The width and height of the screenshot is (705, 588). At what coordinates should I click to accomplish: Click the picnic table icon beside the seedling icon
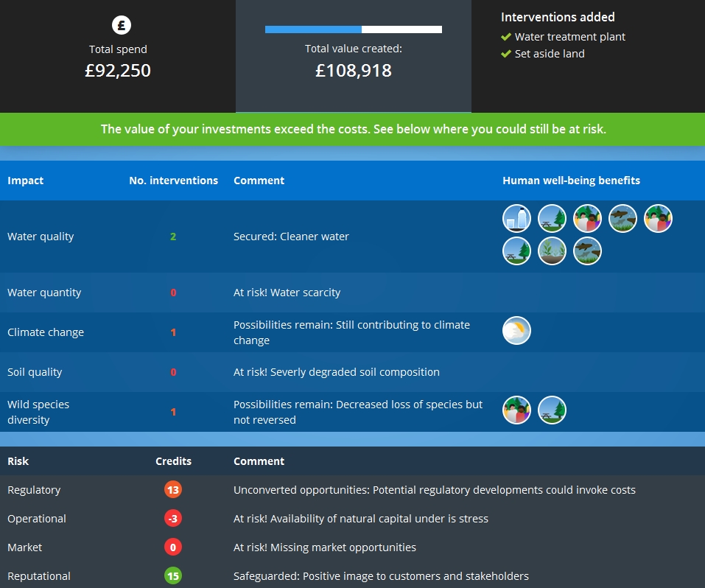point(516,251)
